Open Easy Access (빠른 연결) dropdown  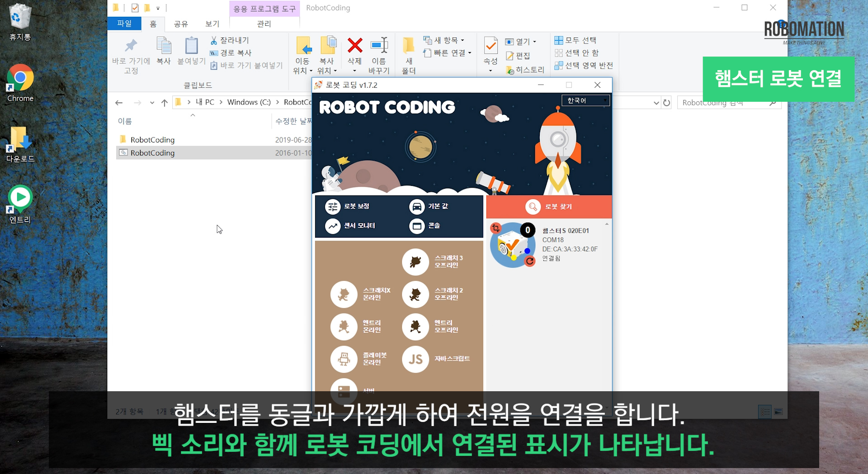(x=448, y=53)
